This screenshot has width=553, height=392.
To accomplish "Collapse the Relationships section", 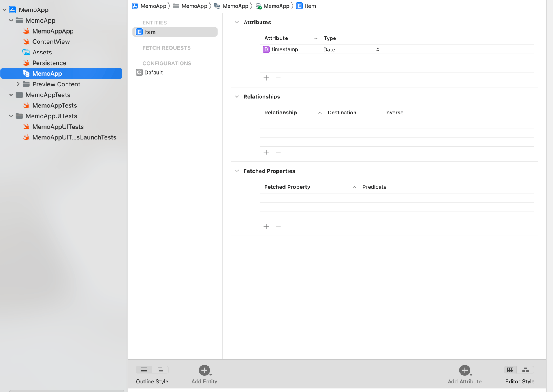I will pyautogui.click(x=237, y=96).
